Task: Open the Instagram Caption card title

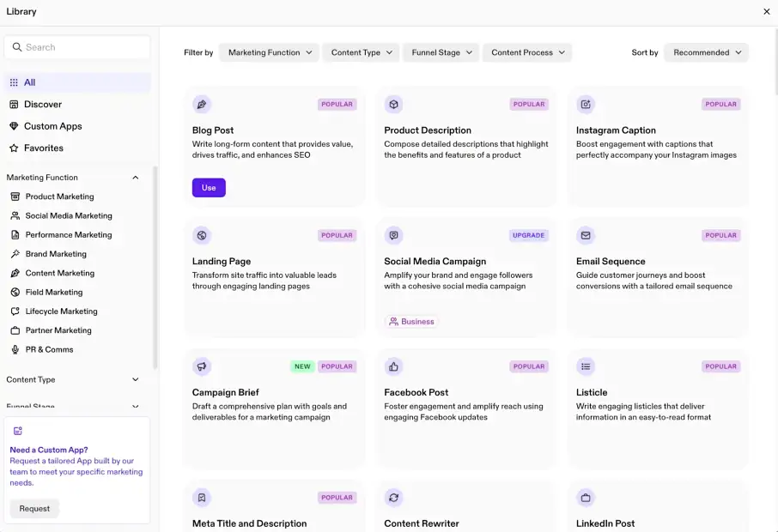Action: tap(616, 130)
